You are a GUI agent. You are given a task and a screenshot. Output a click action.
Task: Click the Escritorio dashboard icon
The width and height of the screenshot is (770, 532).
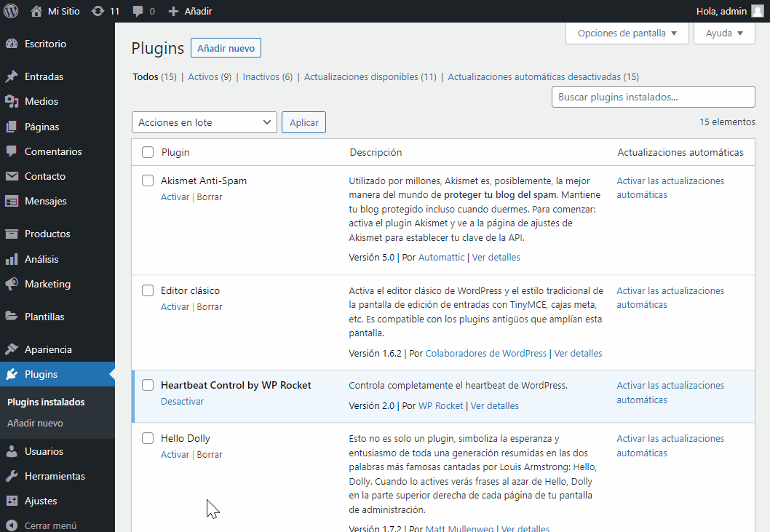coord(12,44)
